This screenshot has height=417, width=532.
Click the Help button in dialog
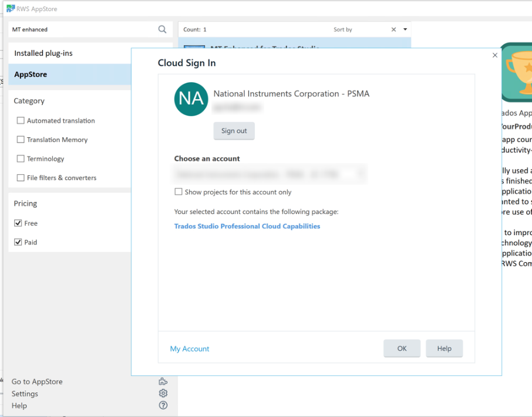coord(444,348)
